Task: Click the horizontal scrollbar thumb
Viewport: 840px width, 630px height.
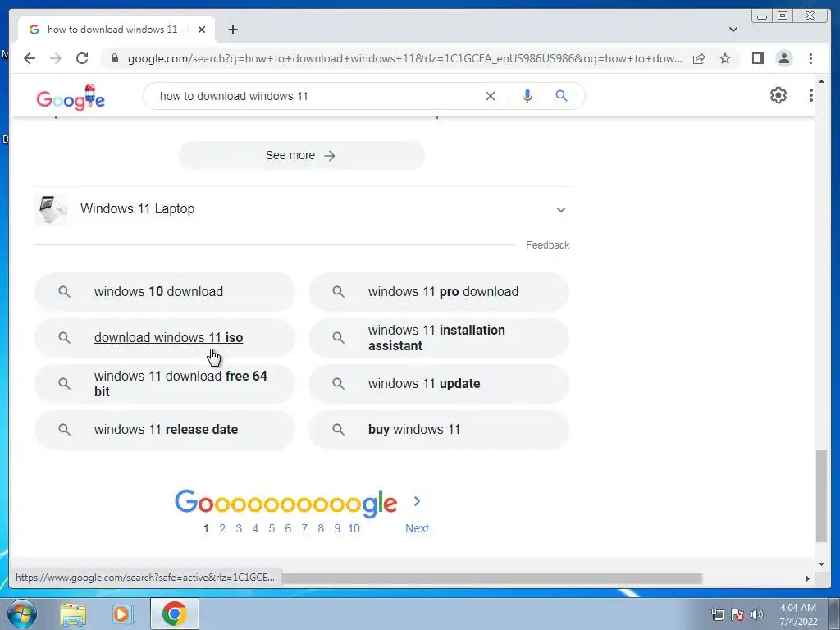Action: click(492, 578)
